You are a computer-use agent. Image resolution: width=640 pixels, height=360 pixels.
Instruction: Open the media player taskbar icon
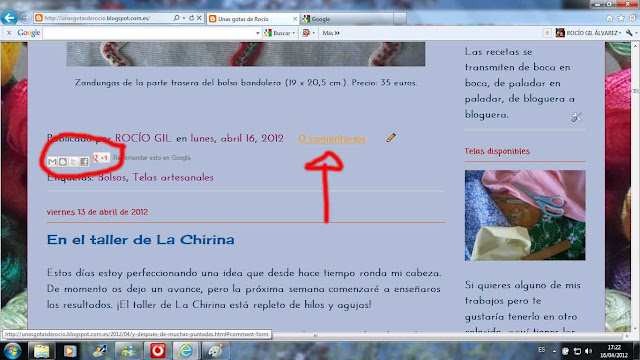(69, 351)
